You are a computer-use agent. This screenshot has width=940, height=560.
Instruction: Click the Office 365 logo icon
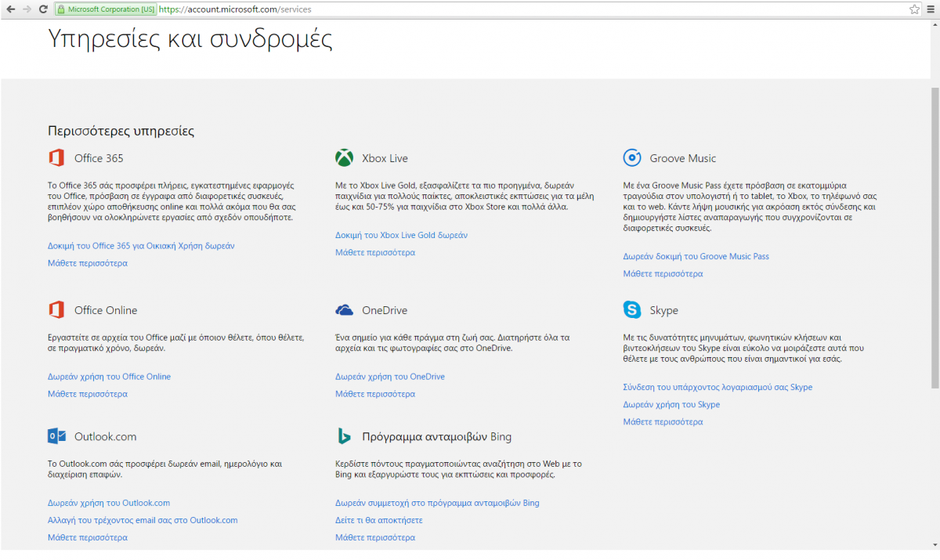tap(56, 157)
